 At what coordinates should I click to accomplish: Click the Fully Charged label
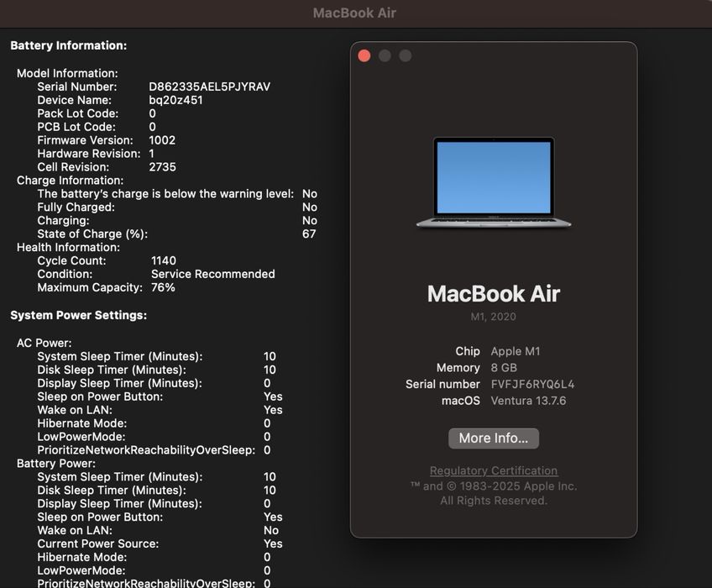click(76, 207)
